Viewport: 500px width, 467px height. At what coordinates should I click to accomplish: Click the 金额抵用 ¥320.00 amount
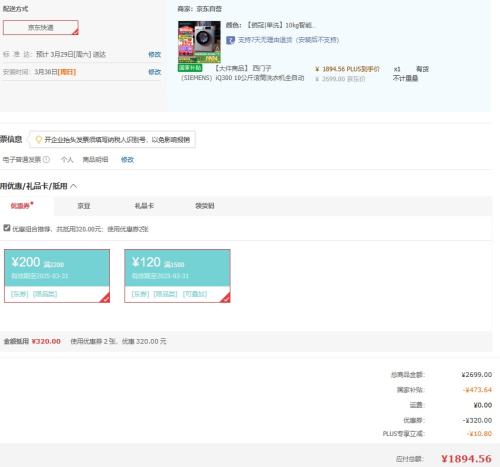pos(46,341)
